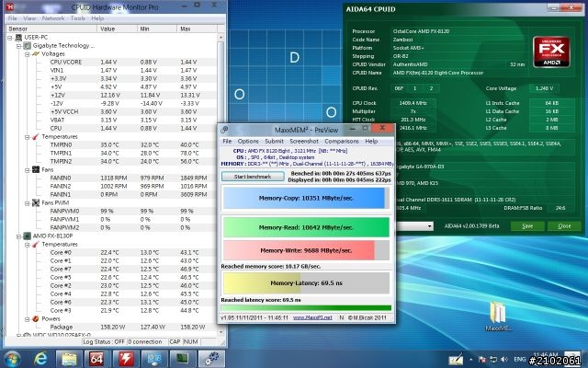Switch to HWMonitor red lightning taskbar icon

(126, 359)
